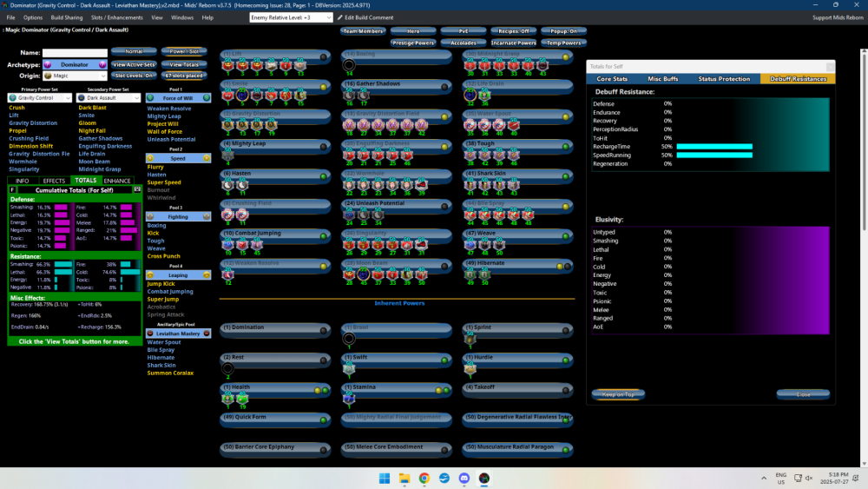Click the Edit Build Comment button
This screenshot has height=489, width=868.
click(x=365, y=17)
